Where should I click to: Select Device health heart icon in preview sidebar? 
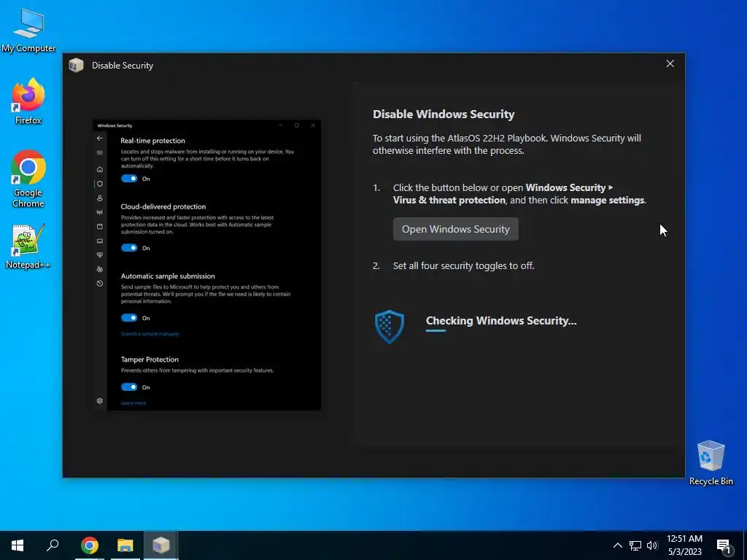point(99,255)
